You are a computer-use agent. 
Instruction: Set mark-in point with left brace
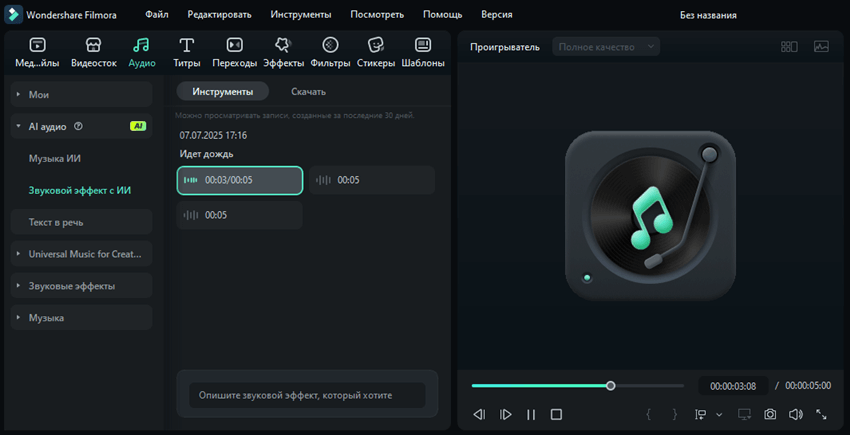648,415
